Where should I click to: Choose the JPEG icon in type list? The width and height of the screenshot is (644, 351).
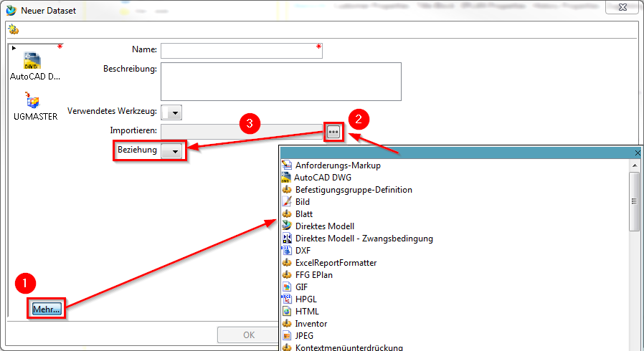click(287, 335)
